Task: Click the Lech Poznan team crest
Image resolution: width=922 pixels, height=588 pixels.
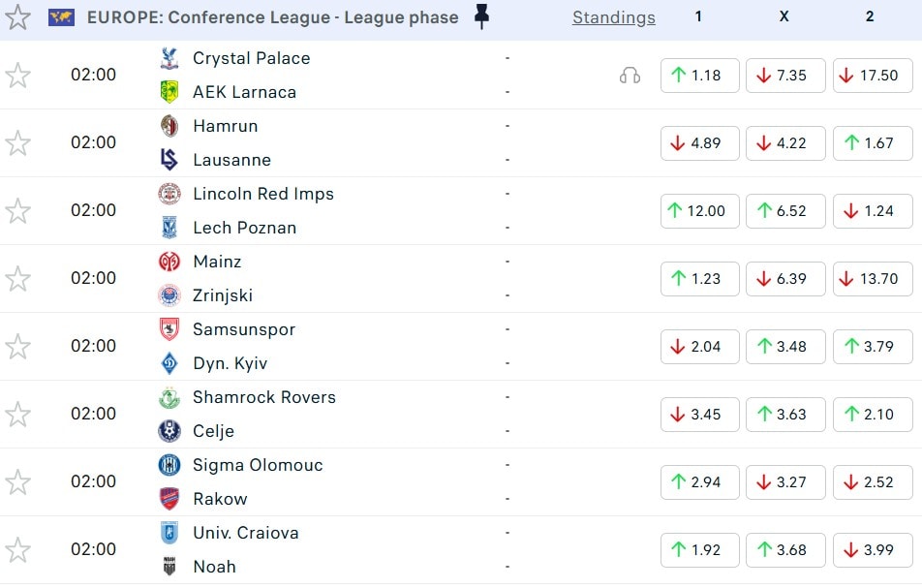Action: 169,228
